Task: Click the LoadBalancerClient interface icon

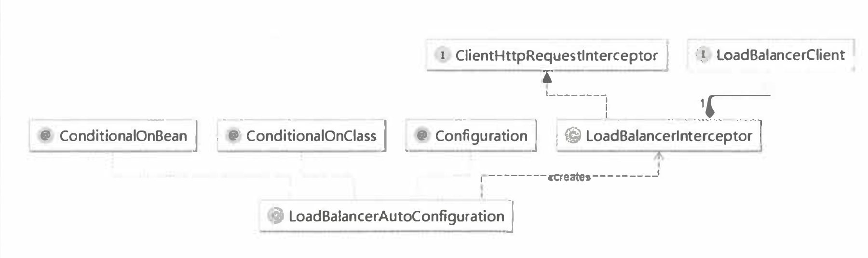Action: coord(703,55)
